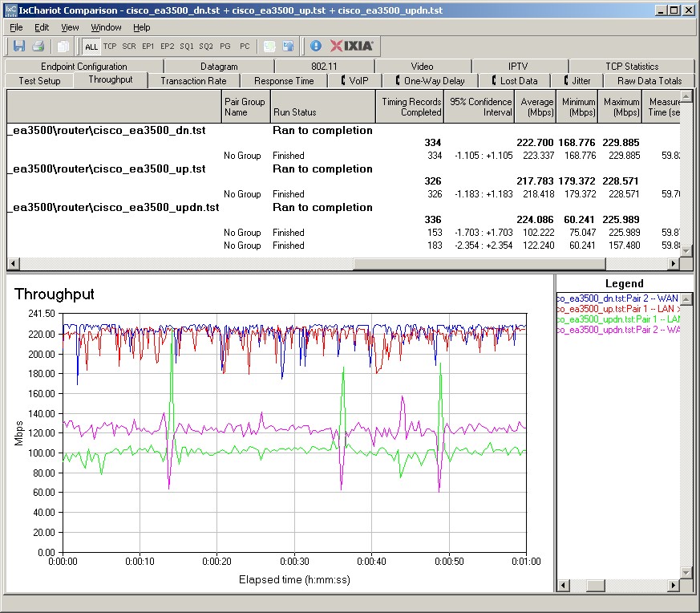The height and width of the screenshot is (613, 700).
Task: Toggle the PC filter button
Action: click(x=245, y=46)
